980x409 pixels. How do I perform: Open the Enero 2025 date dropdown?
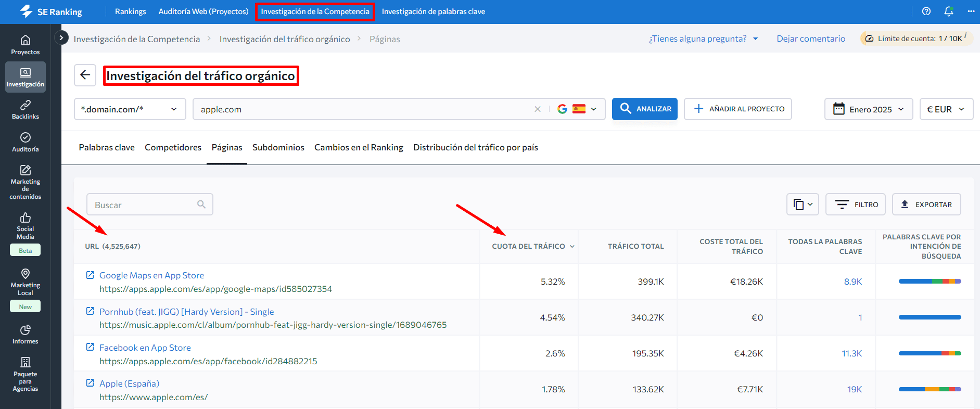click(869, 109)
